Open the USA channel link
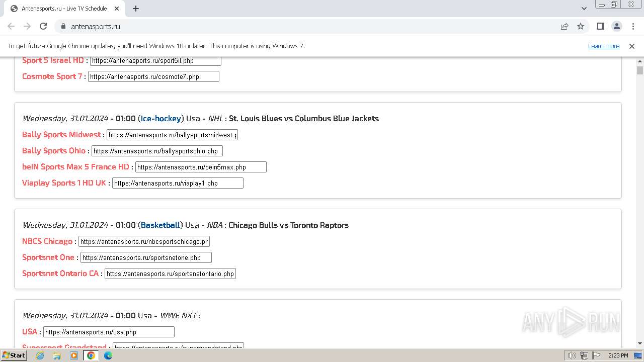Viewport: 644px width, 362px height. pos(30,332)
